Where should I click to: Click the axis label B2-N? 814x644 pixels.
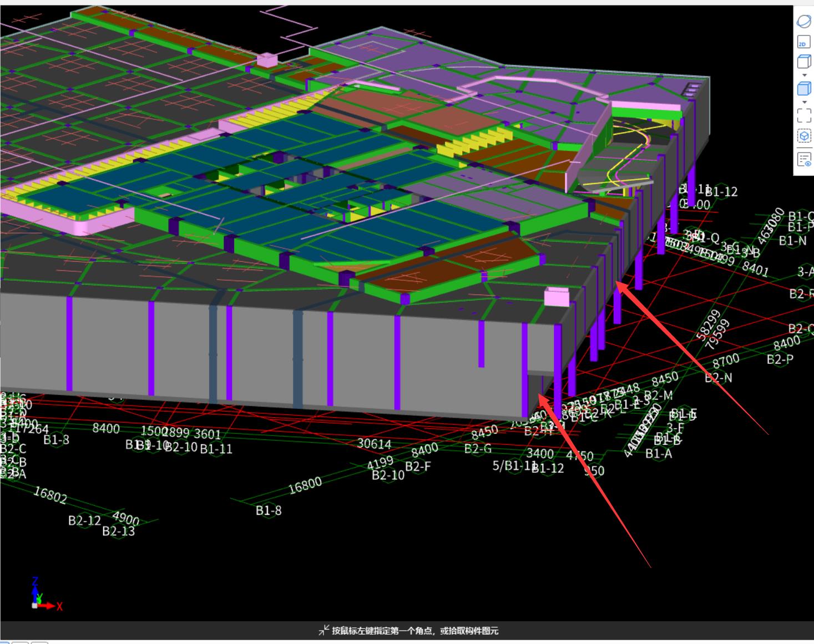tap(719, 378)
